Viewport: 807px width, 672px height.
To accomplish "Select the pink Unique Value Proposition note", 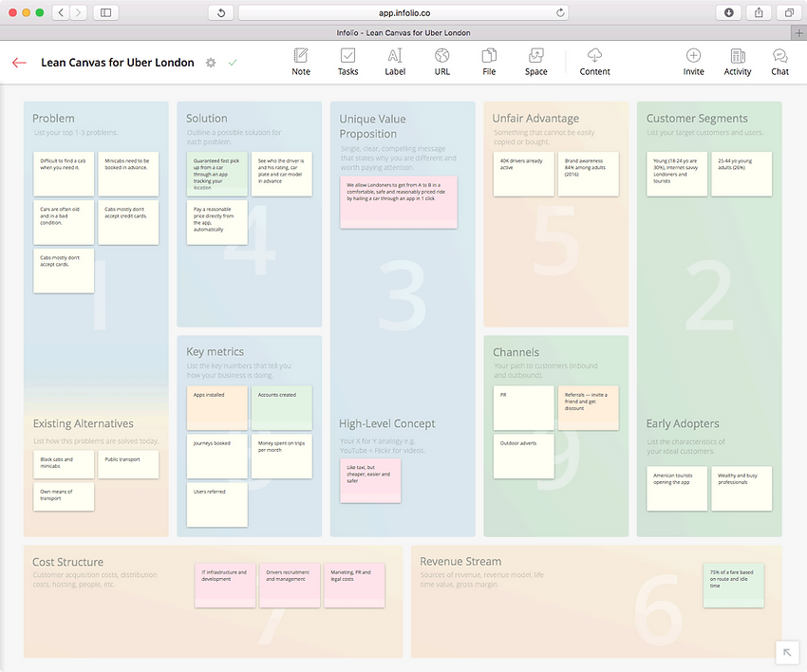I will point(399,201).
